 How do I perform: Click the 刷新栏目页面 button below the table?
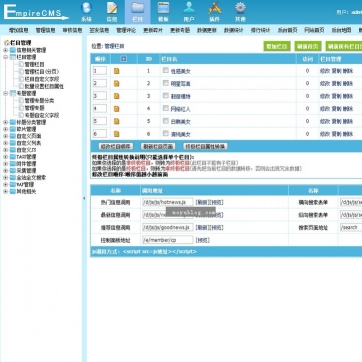point(158,146)
